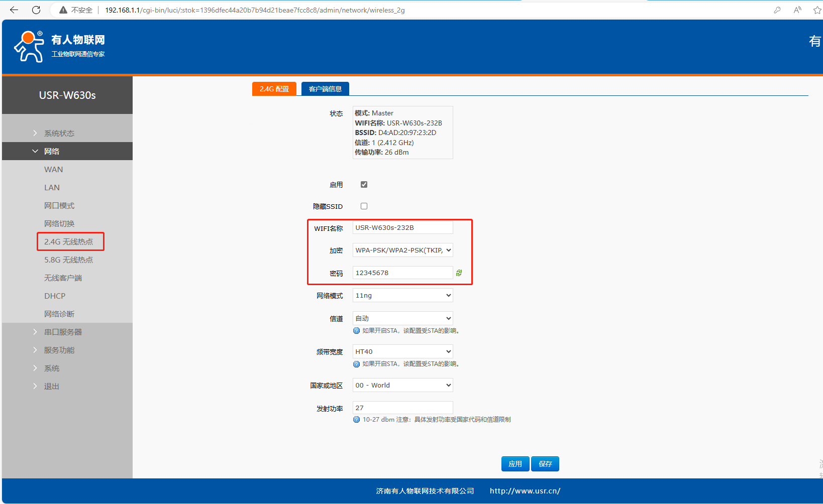This screenshot has width=823, height=504.
Task: Expand the 系统状态 sidebar section
Action: (59, 134)
